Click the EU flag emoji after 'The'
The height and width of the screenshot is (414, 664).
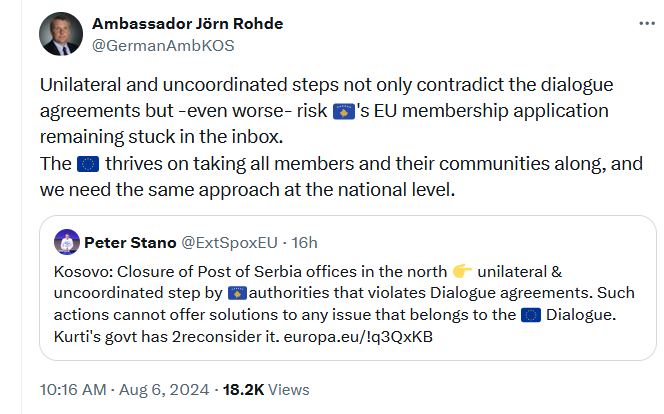click(x=88, y=164)
